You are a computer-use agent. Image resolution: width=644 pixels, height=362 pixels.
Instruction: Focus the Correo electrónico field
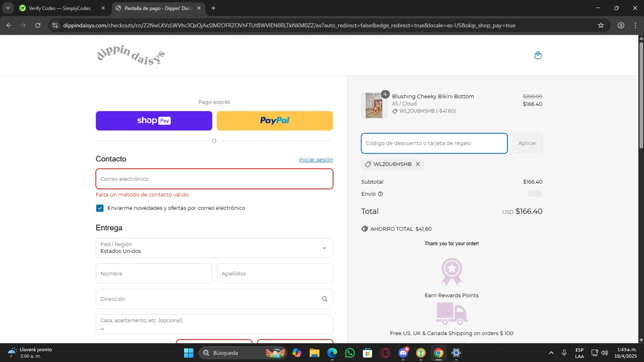(x=214, y=179)
